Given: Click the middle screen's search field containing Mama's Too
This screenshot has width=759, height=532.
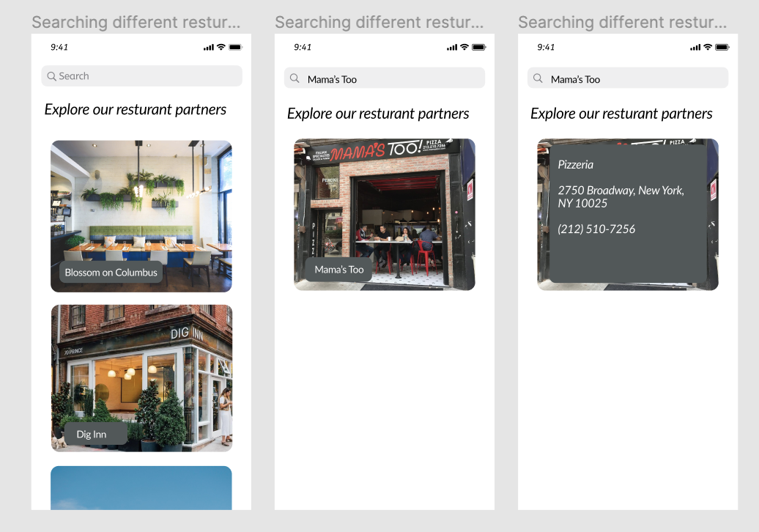Looking at the screenshot, I should (385, 78).
